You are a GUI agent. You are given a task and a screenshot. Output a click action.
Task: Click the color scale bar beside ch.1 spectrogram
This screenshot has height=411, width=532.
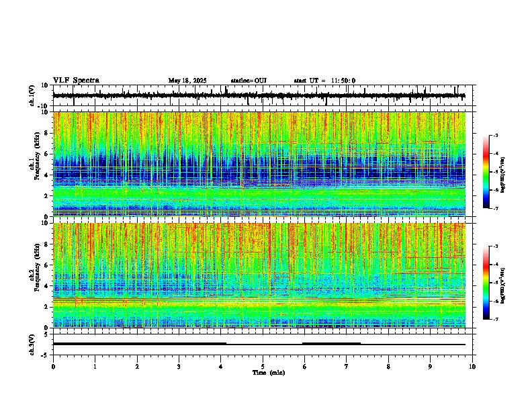(x=486, y=172)
